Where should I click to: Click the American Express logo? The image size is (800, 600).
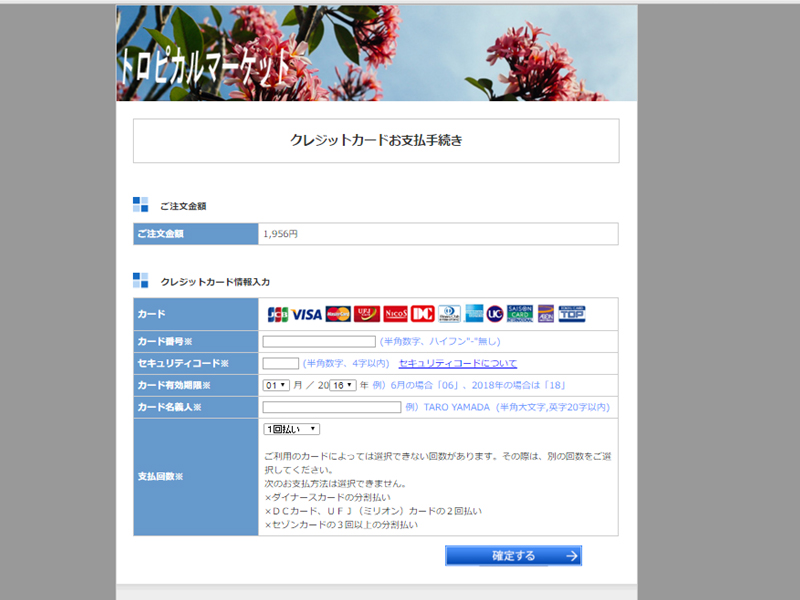tap(474, 314)
